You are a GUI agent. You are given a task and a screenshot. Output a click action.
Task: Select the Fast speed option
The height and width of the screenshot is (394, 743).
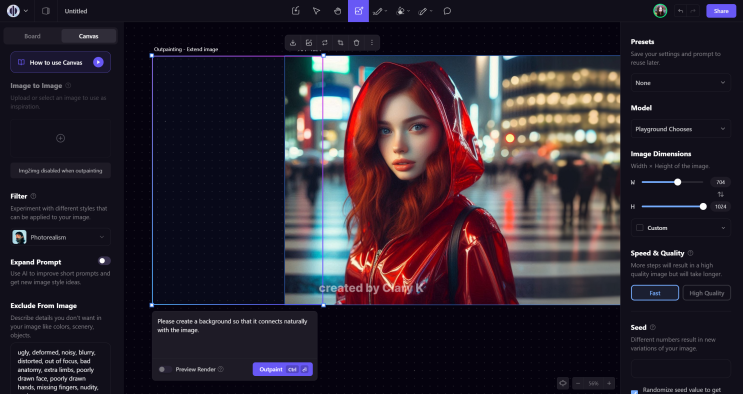pos(654,293)
